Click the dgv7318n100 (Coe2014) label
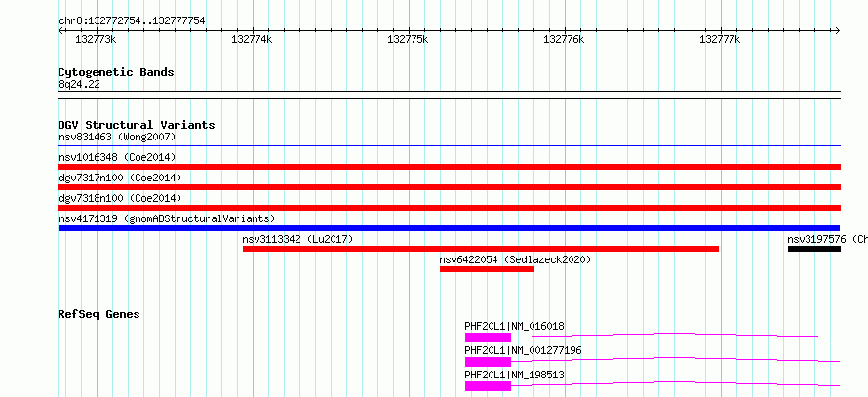 (120, 198)
